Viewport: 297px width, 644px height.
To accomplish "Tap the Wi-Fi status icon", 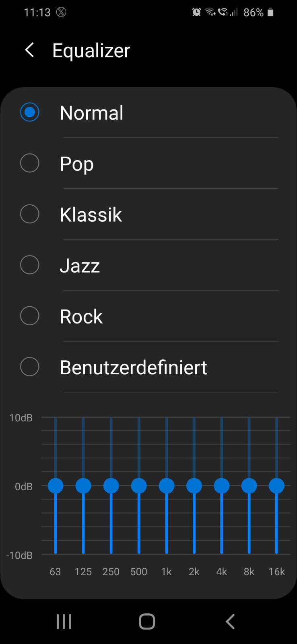I will [210, 12].
